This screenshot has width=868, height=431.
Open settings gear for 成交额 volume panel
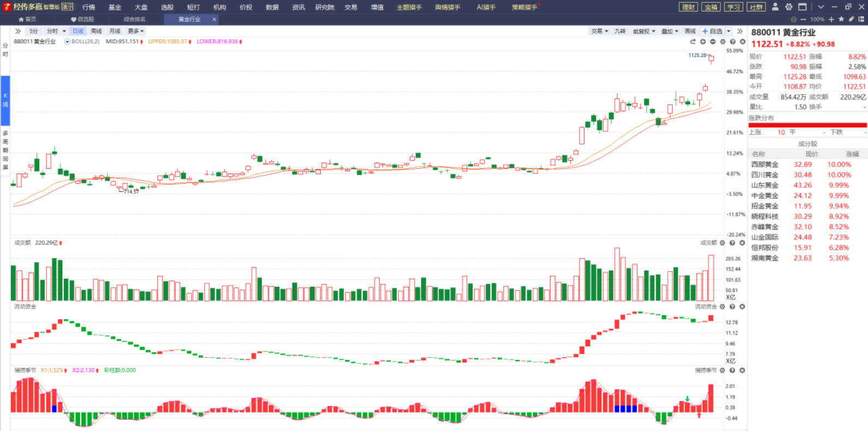[722, 243]
